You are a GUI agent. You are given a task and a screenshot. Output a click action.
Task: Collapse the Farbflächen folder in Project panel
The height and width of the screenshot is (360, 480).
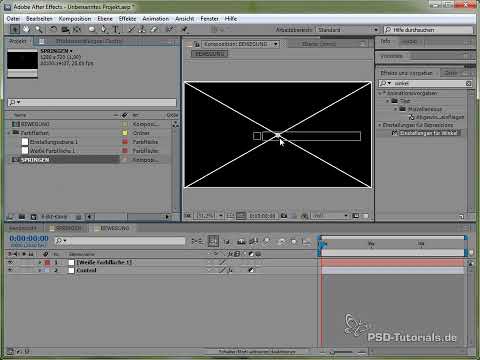pyautogui.click(x=9, y=133)
